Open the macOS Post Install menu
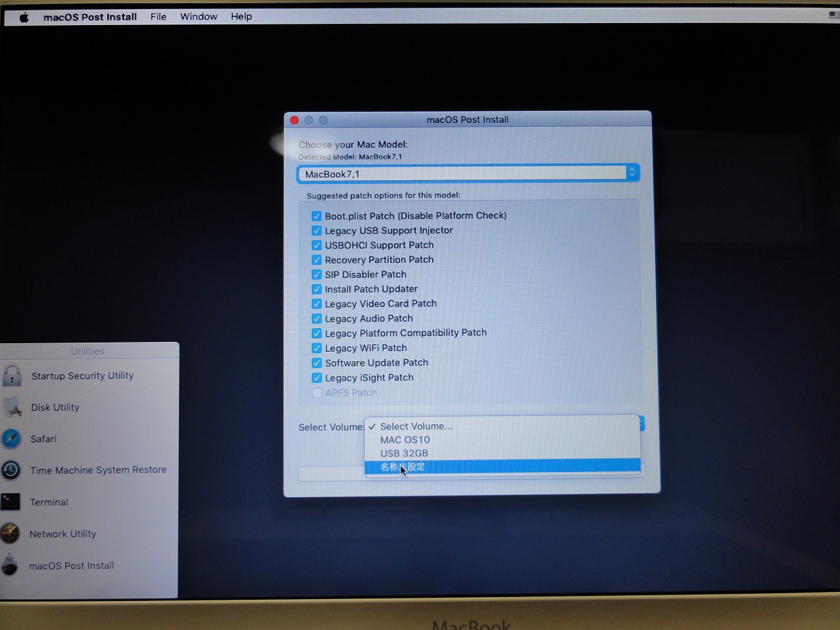 (90, 17)
